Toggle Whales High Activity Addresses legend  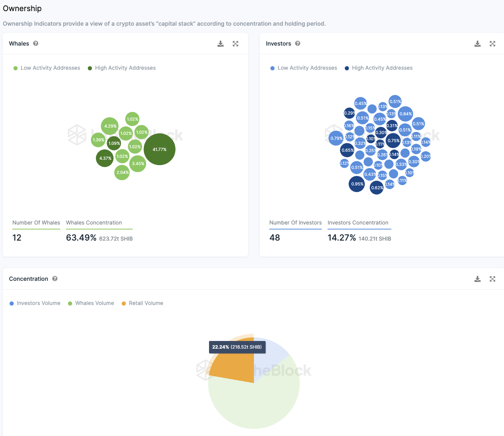point(122,68)
